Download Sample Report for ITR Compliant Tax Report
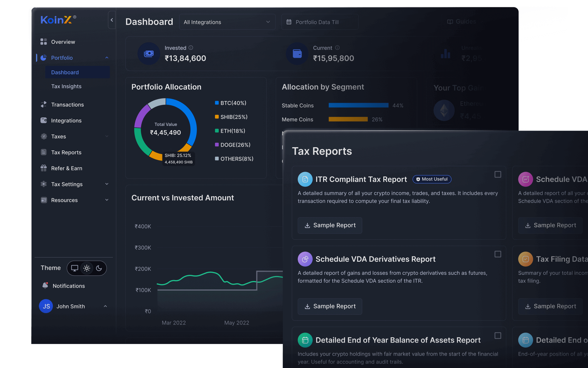This screenshot has height=368, width=588. [330, 225]
